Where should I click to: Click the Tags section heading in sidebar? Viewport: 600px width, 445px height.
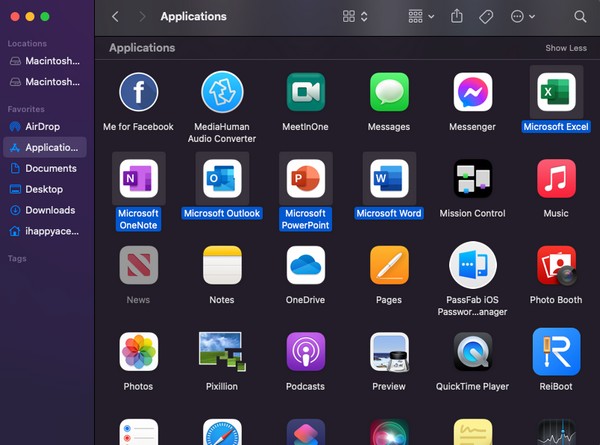pos(17,259)
